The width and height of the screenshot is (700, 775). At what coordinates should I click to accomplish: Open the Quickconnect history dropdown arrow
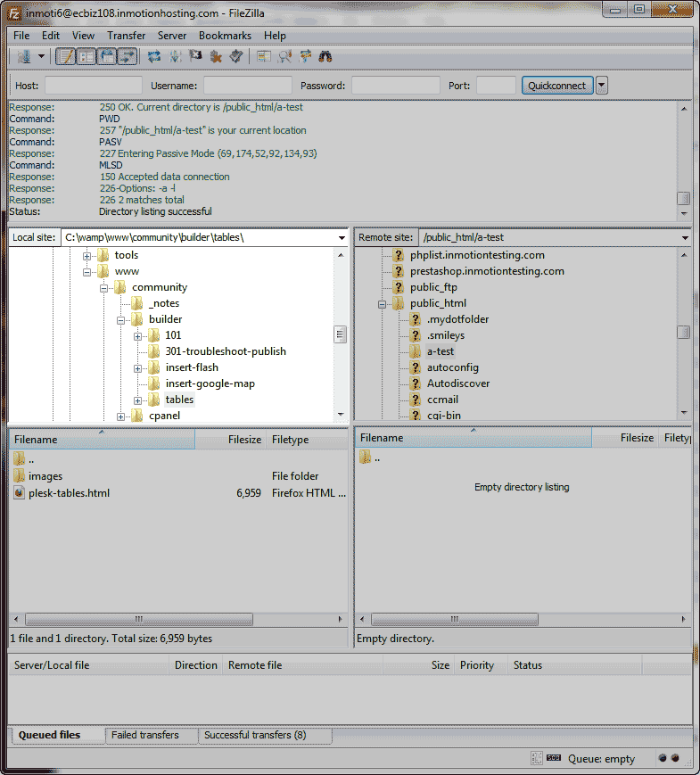pyautogui.click(x=602, y=86)
